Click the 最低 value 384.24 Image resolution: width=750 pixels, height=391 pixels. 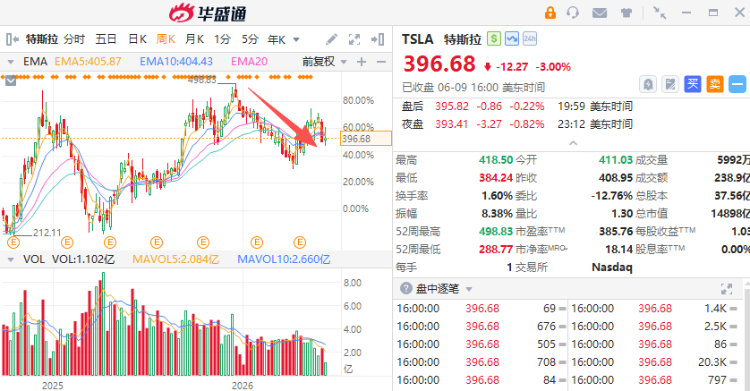[496, 178]
